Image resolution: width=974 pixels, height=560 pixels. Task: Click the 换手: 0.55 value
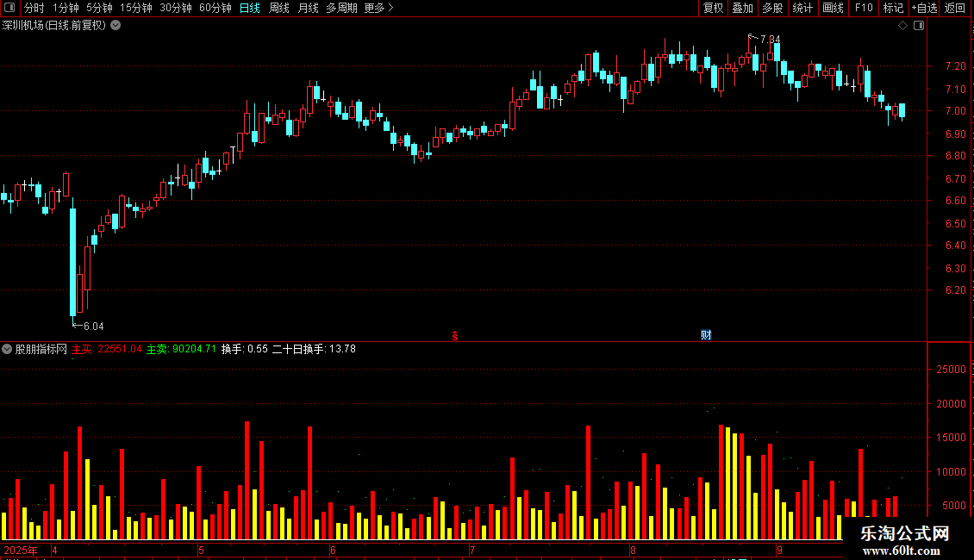coord(245,349)
